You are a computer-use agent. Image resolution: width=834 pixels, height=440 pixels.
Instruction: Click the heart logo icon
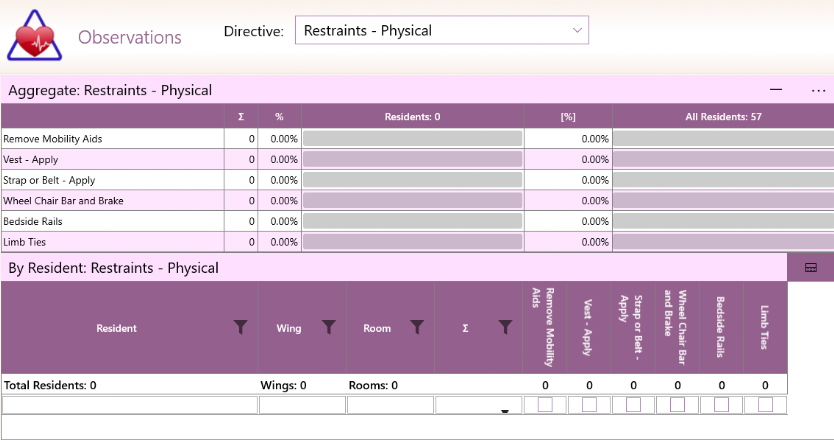pyautogui.click(x=35, y=36)
